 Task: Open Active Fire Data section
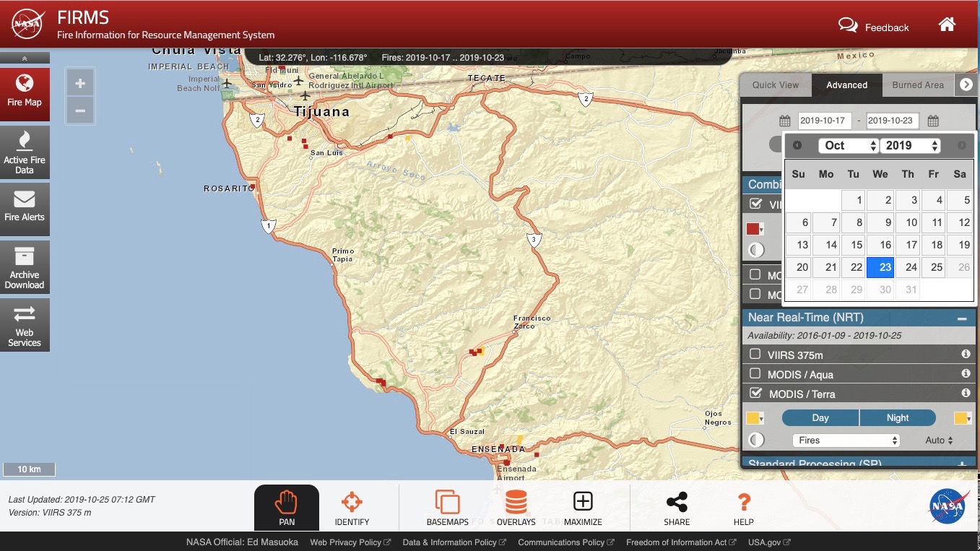click(25, 152)
